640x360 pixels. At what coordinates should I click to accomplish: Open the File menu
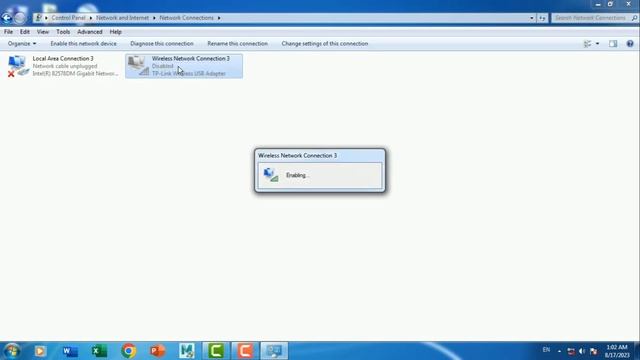tap(8, 32)
